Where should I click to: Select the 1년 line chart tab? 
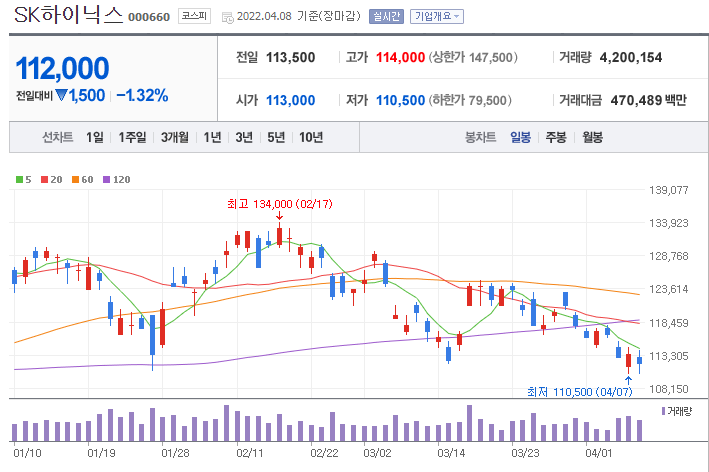coord(212,137)
